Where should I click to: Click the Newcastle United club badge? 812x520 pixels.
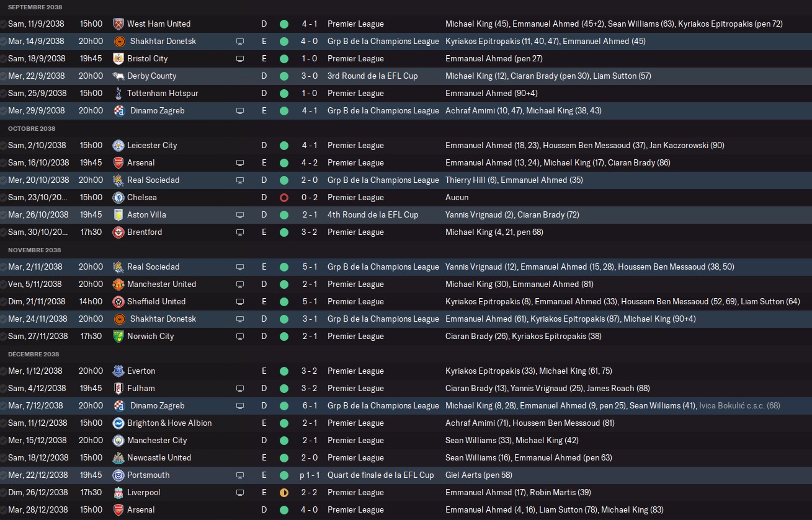point(118,457)
